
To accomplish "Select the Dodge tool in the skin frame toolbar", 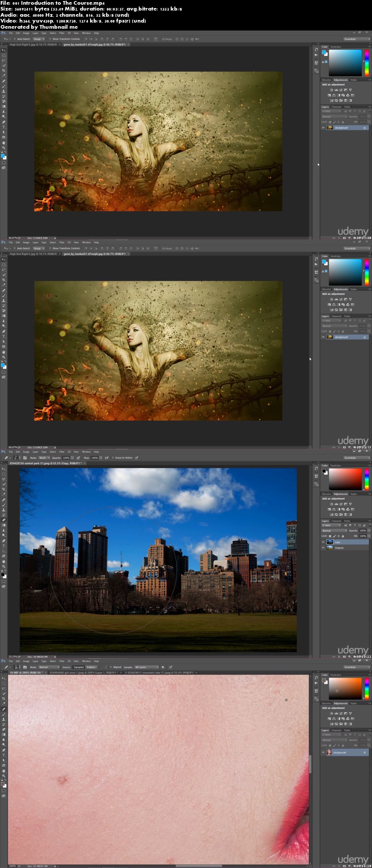I will pyautogui.click(x=4, y=745).
